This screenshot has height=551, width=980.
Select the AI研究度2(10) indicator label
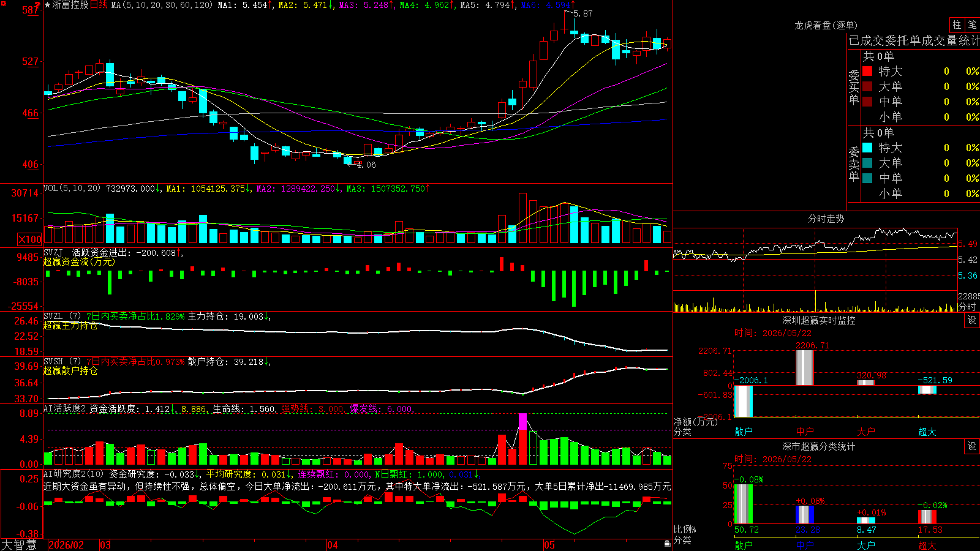[x=73, y=474]
